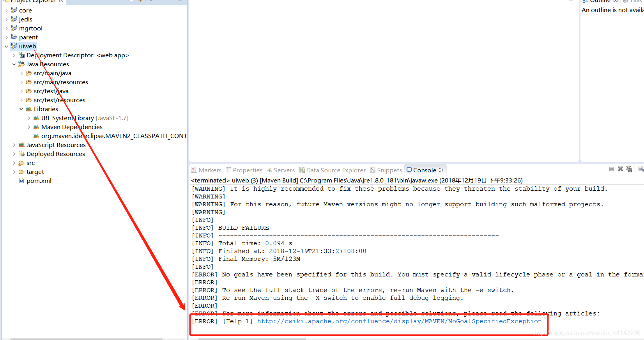Click the Remove All Terminated Launches icon

[x=629, y=169]
